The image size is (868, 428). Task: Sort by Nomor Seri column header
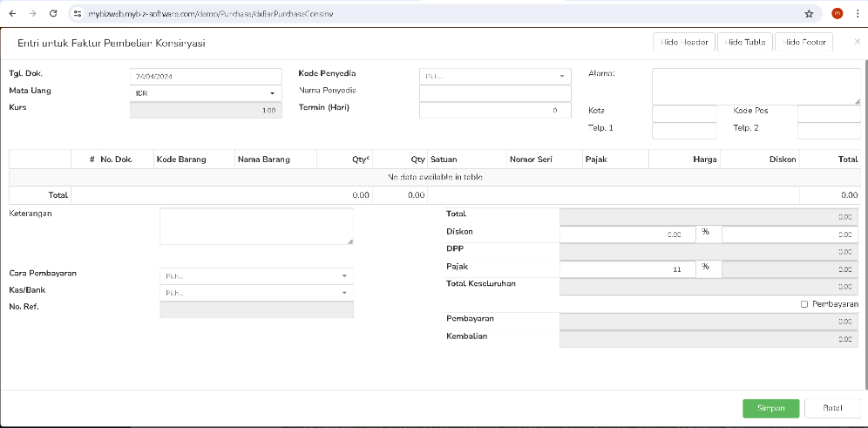tap(545, 160)
